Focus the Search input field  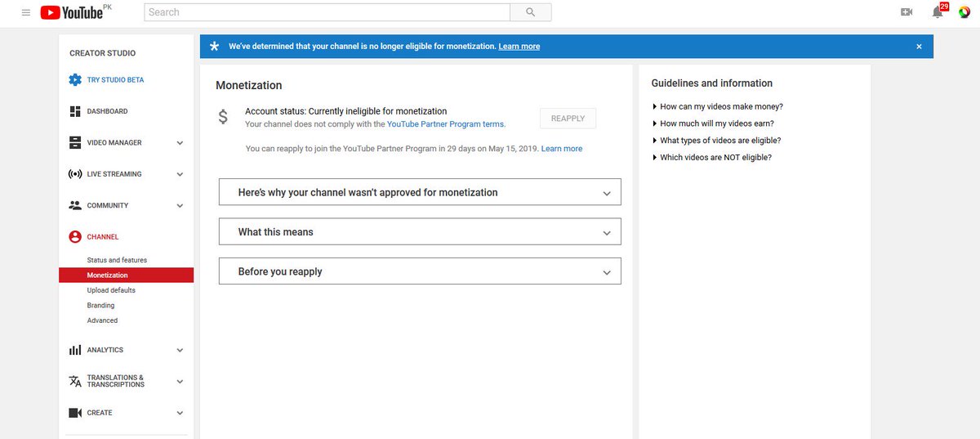(x=327, y=12)
